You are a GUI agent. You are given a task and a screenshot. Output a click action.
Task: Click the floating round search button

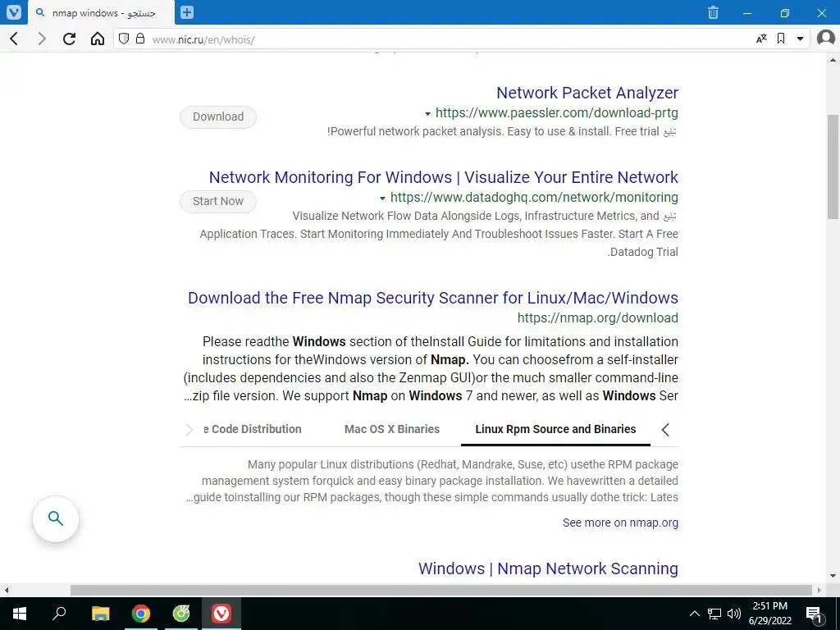[56, 518]
